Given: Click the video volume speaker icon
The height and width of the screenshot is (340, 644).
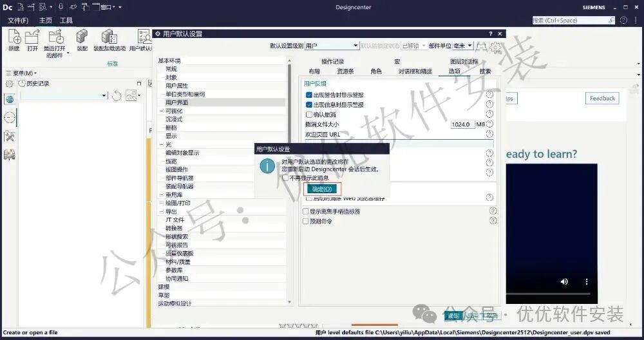Looking at the screenshot, I should (x=564, y=281).
